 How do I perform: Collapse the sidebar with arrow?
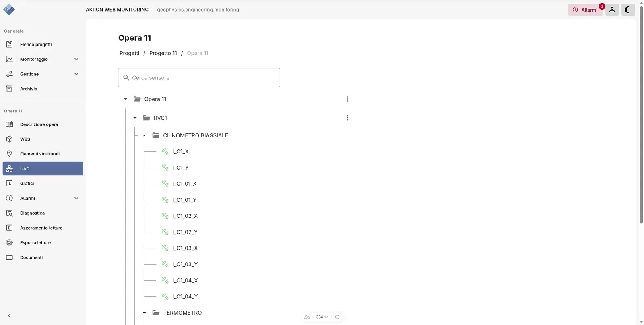9,316
